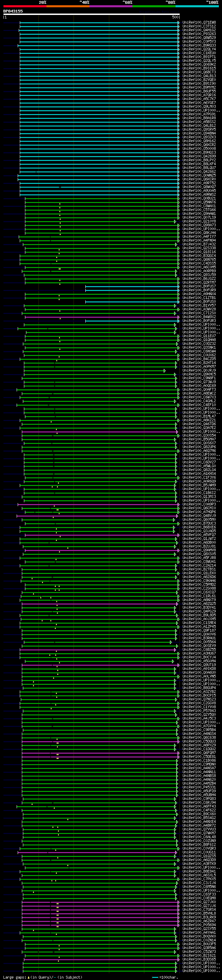222x980 pixels.
Task: Click the green ~80% legend segment
Action: click(x=154, y=6)
